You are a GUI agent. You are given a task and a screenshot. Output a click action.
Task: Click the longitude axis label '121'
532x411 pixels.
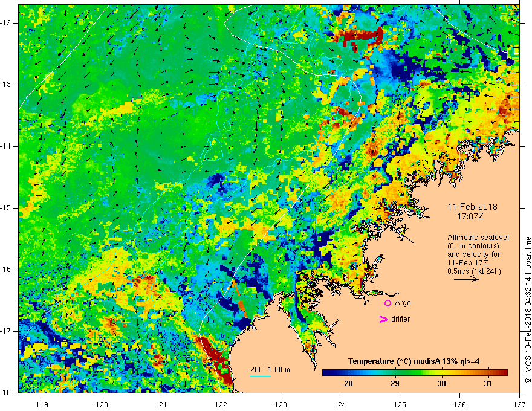pyautogui.click(x=161, y=404)
